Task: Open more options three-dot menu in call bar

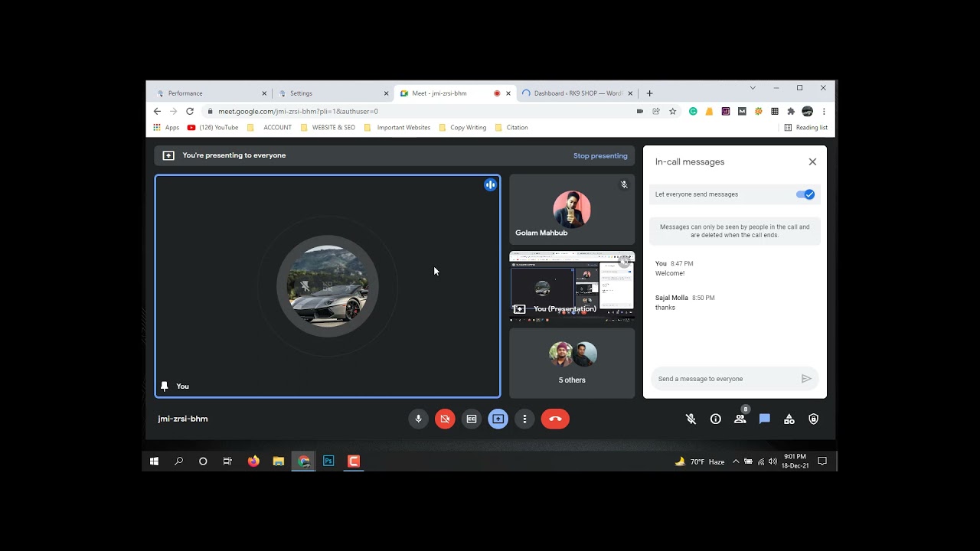Action: coord(524,419)
